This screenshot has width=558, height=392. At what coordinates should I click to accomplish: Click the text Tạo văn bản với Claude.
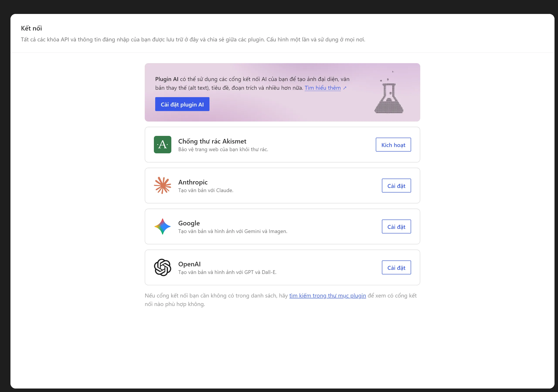pos(206,190)
